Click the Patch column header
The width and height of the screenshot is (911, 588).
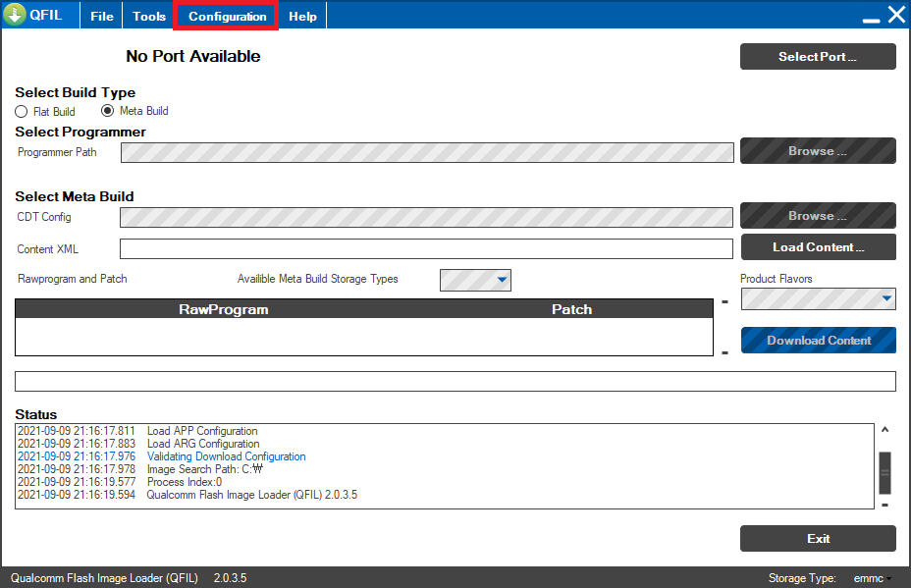pos(571,309)
